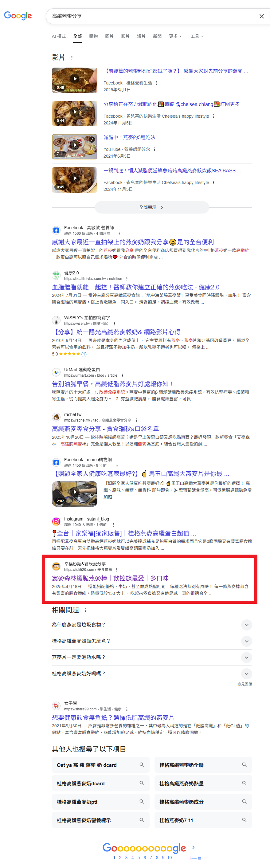270x868 pixels.
Task: Open the 更多 dropdown menu
Action: pyautogui.click(x=175, y=36)
